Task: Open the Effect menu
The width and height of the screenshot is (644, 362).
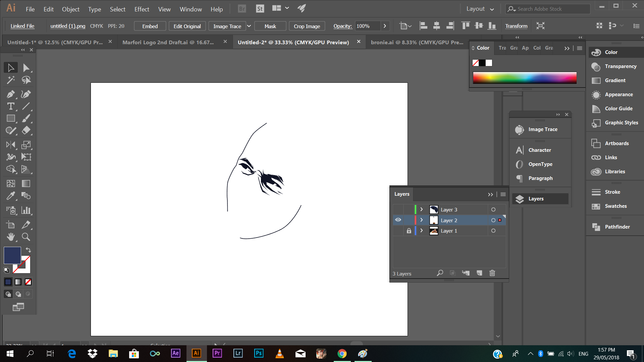Action: (x=142, y=9)
